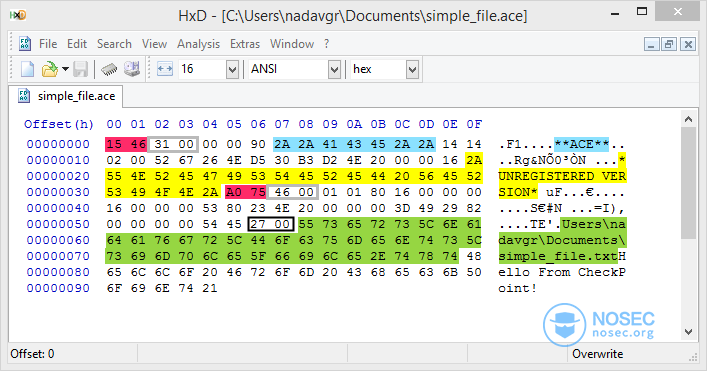Click the New file toolbar icon
This screenshot has height=371, width=707.
coord(28,69)
